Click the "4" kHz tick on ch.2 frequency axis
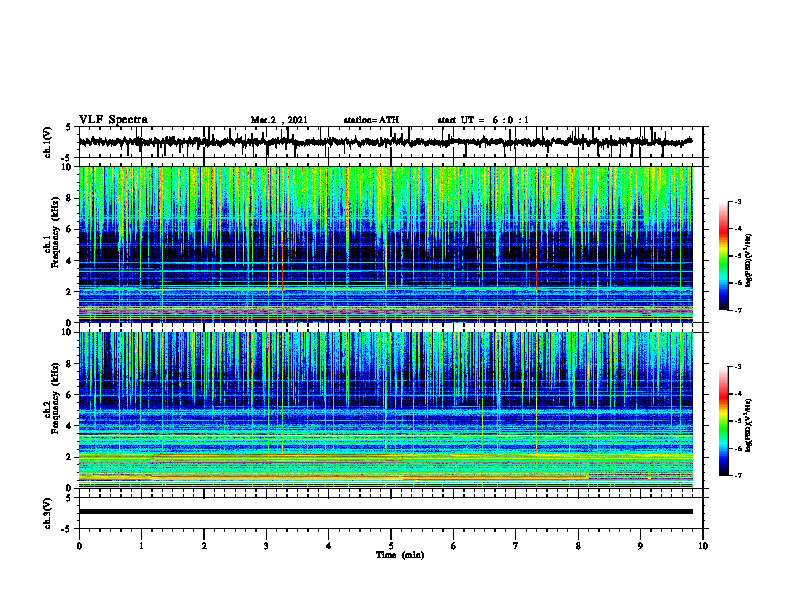Image resolution: width=792 pixels, height=612 pixels. click(x=69, y=426)
